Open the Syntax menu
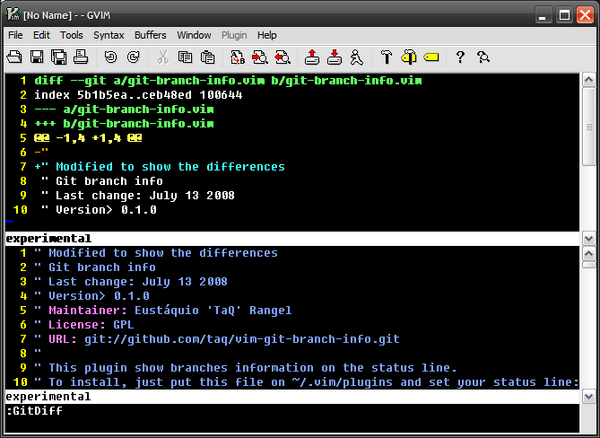The width and height of the screenshot is (600, 438). click(x=109, y=35)
